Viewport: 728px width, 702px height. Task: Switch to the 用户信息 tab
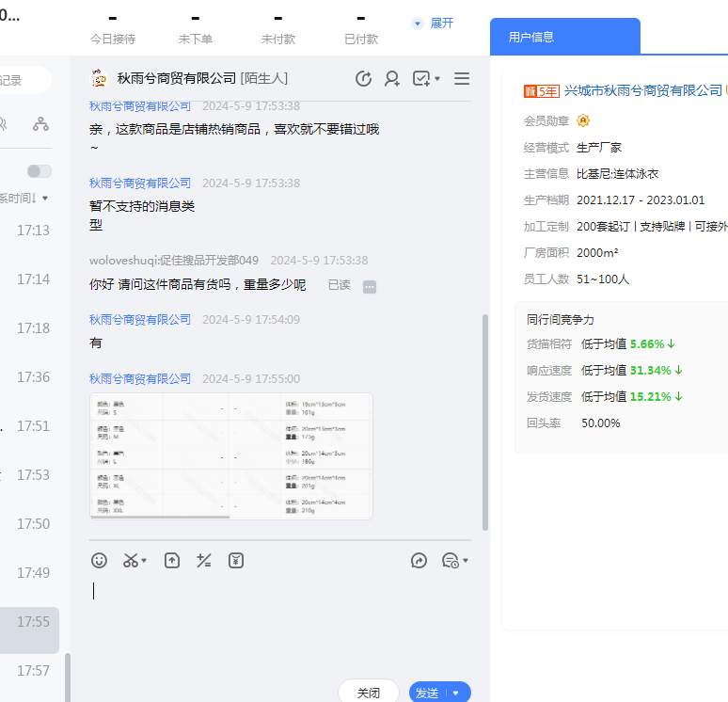[531, 38]
